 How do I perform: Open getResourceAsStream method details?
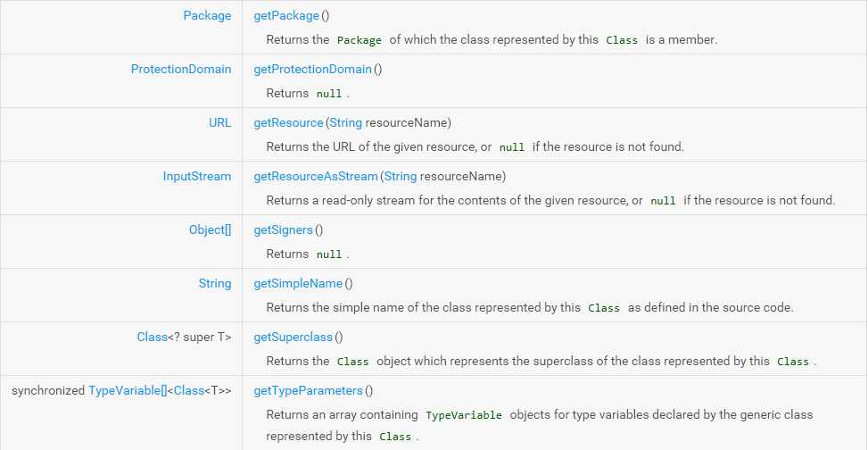pyautogui.click(x=316, y=176)
